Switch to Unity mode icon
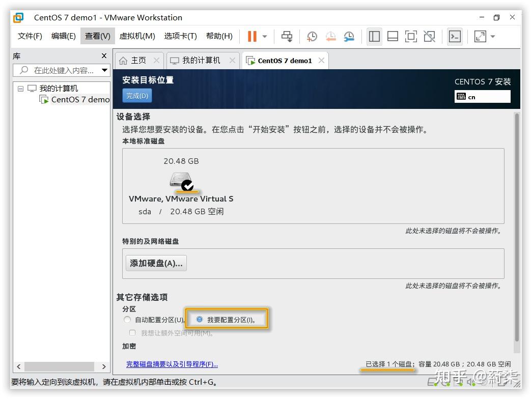 (x=430, y=36)
